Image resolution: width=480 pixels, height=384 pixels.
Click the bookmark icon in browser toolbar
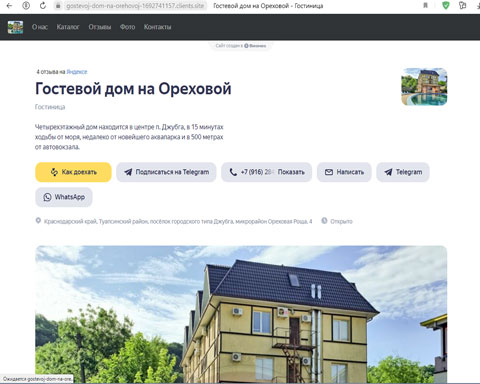425,6
